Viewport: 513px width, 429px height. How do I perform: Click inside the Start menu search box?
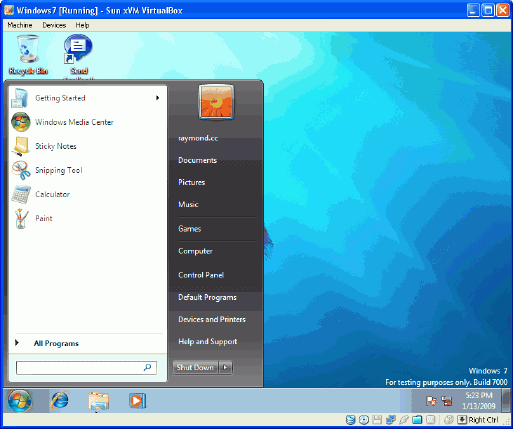(86, 368)
